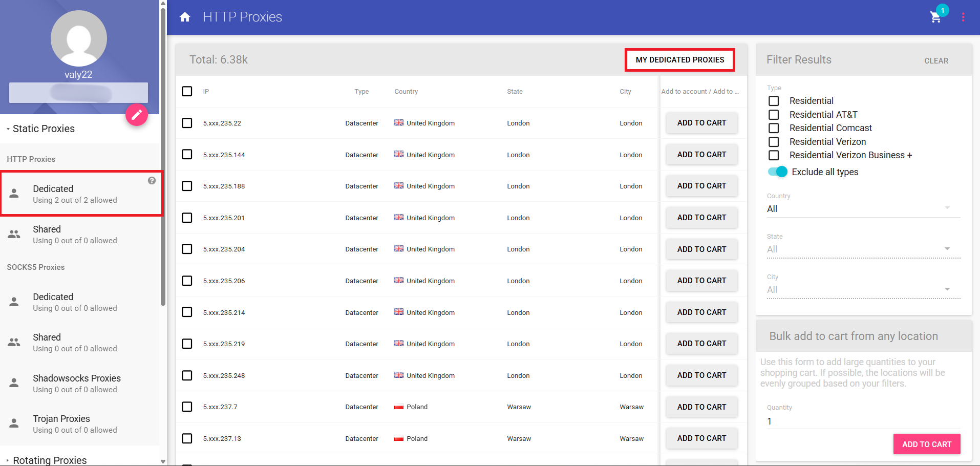Click CLEAR to reset filters
980x466 pixels.
[x=936, y=60]
